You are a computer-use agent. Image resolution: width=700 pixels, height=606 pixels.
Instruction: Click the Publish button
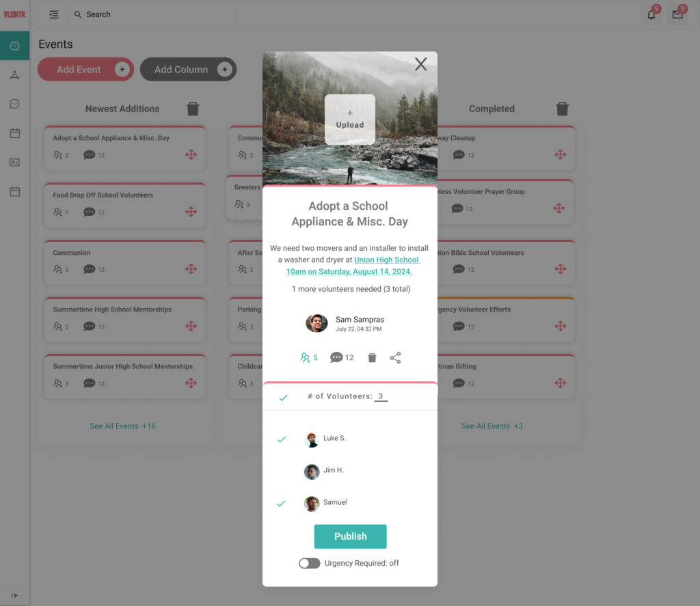pos(351,536)
